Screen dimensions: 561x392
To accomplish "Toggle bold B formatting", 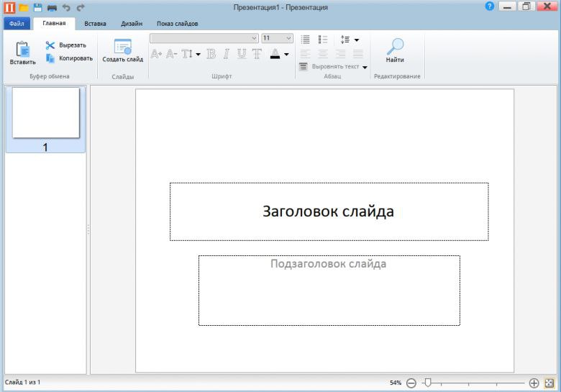I will click(211, 54).
